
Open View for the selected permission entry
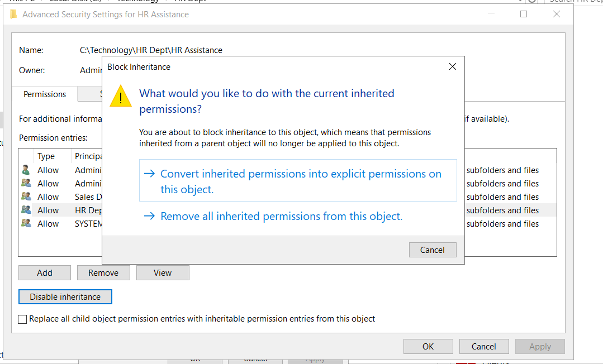[x=163, y=273]
